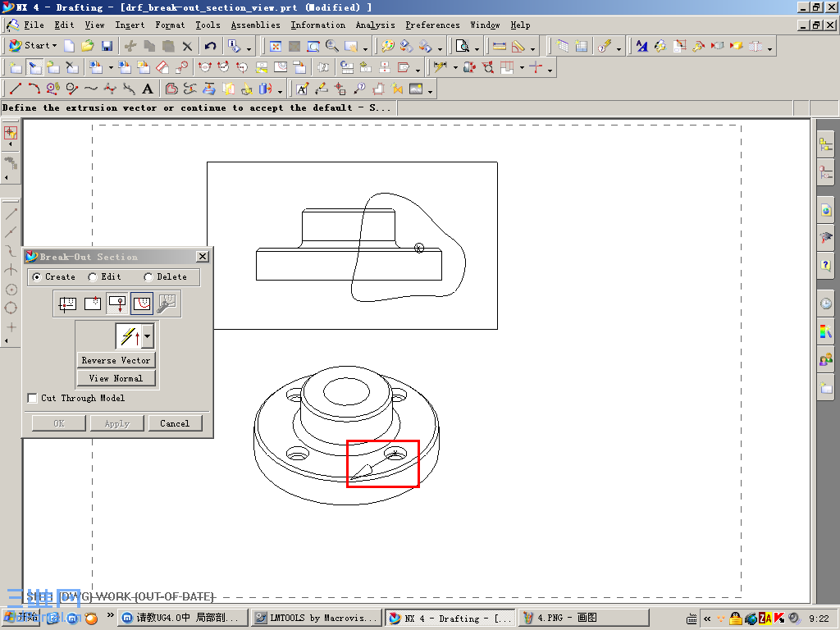840x630 pixels.
Task: Open the help question mark resource tab
Action: 826,265
